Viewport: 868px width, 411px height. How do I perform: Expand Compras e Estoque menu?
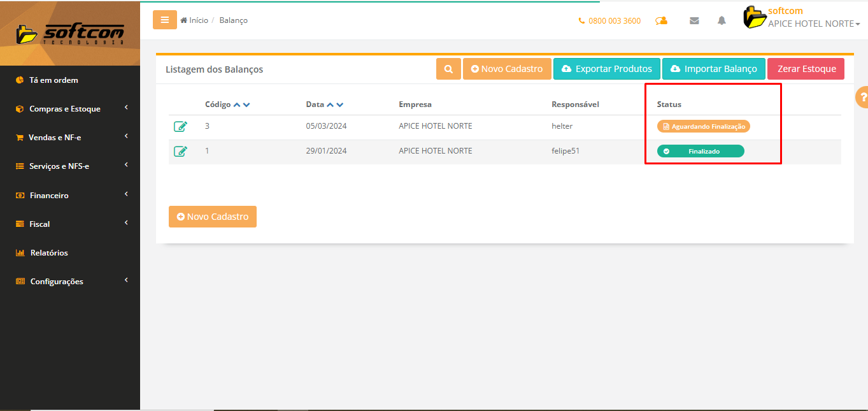click(64, 109)
